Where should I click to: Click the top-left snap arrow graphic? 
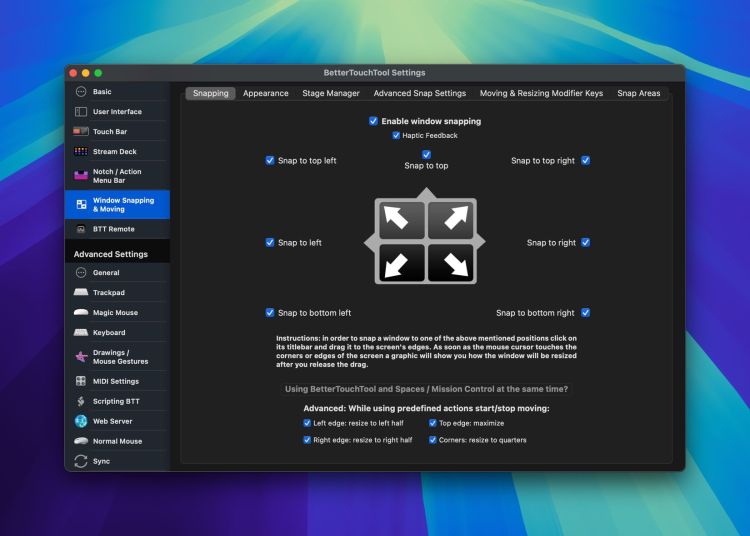397,219
